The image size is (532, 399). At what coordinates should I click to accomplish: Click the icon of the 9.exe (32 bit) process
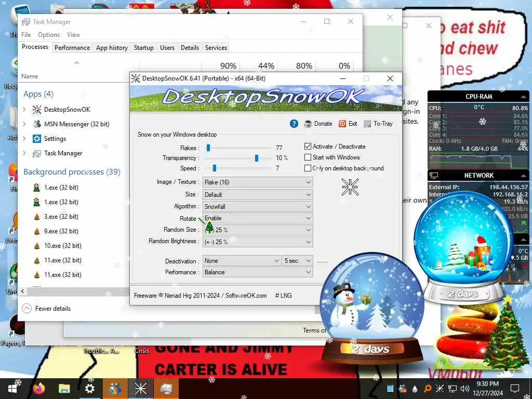tap(37, 231)
